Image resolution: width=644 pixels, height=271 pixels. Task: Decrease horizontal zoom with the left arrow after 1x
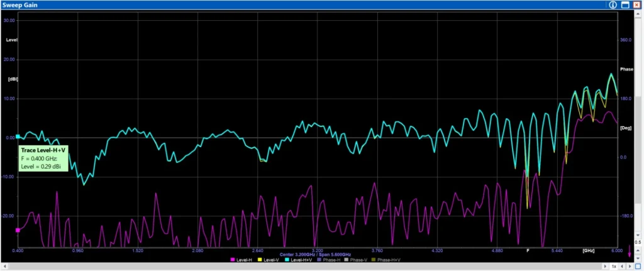click(x=622, y=267)
